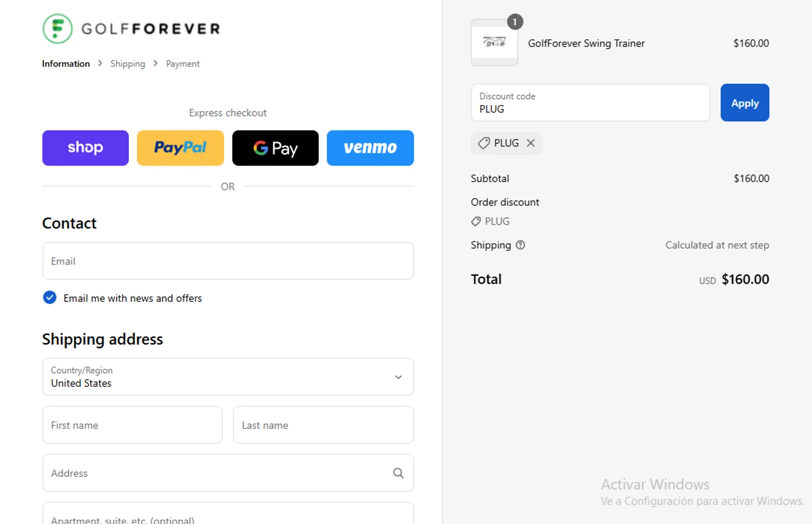Open the Payment breadcrumb step

(x=183, y=64)
